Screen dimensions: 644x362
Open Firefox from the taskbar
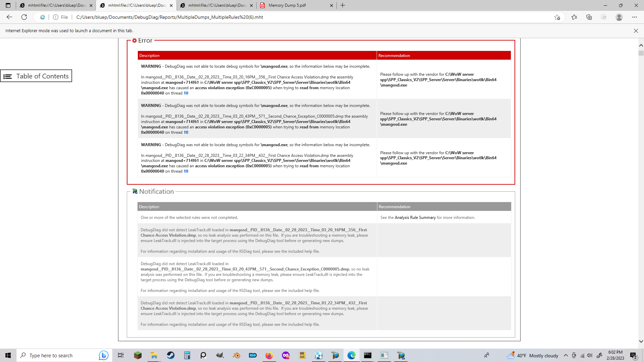point(269,355)
